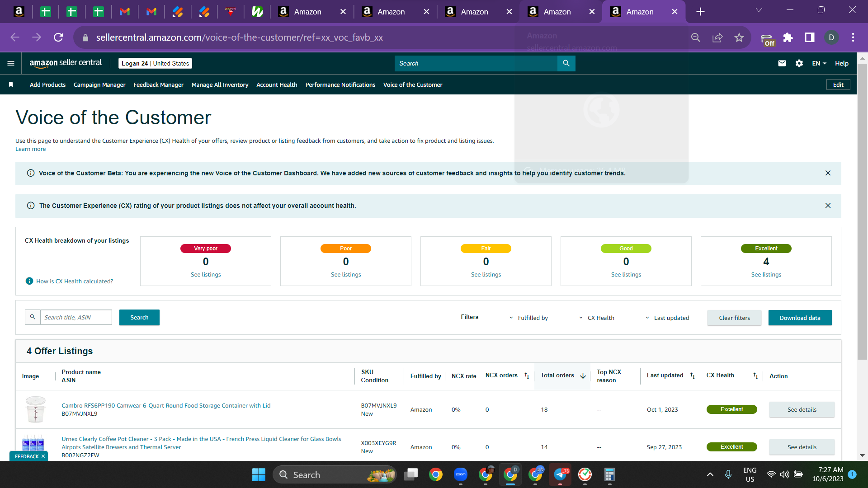Open Add Products in favorites bar
868x488 pixels.
47,84
